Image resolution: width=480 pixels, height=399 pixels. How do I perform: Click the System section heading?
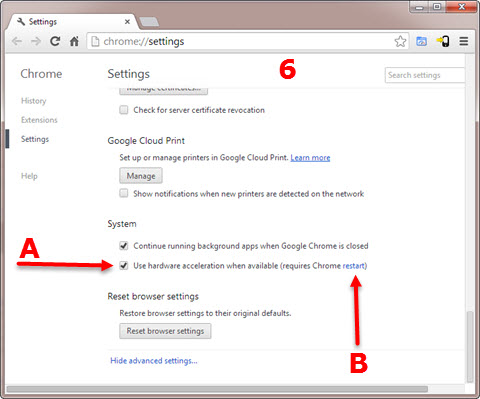click(122, 224)
